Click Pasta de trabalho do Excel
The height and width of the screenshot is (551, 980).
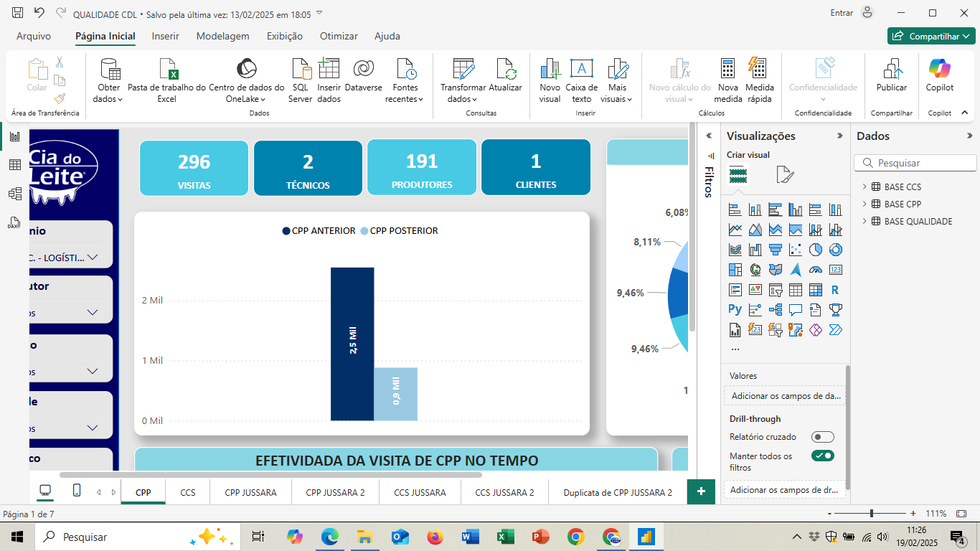click(166, 80)
